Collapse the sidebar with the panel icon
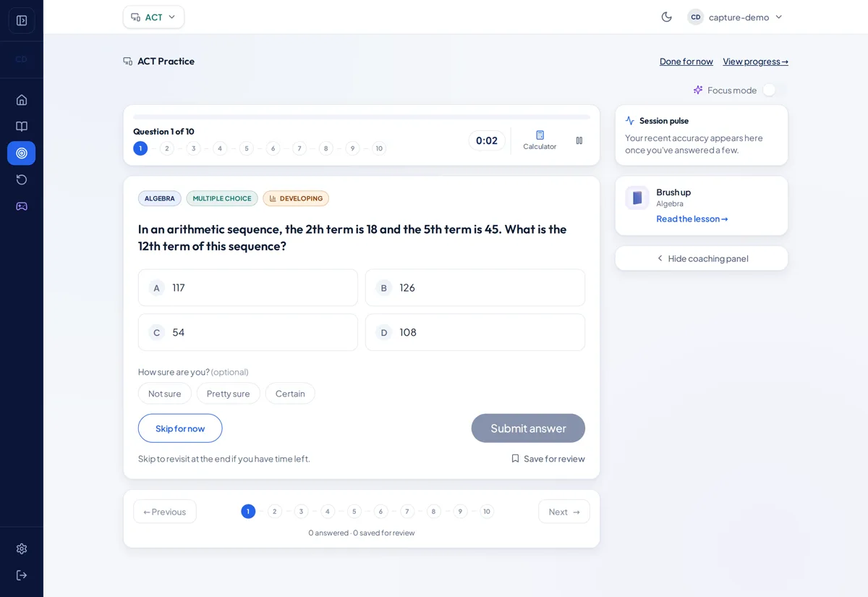This screenshot has width=868, height=597. pyautogui.click(x=22, y=20)
